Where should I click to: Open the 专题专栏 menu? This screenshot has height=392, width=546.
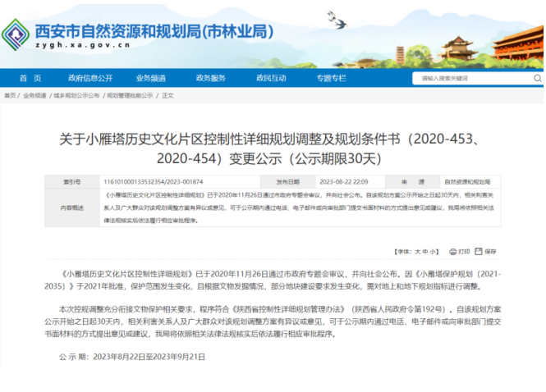[x=331, y=79]
